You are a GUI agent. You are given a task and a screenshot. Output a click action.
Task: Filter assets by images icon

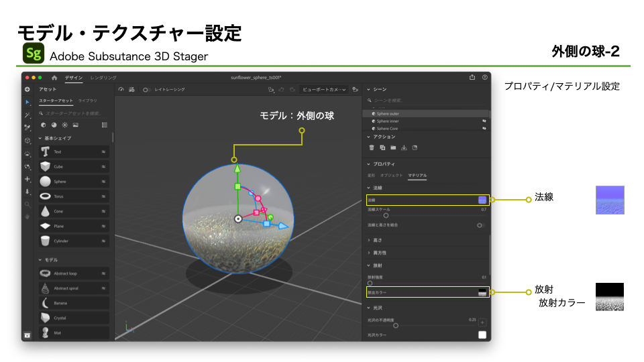tap(76, 125)
